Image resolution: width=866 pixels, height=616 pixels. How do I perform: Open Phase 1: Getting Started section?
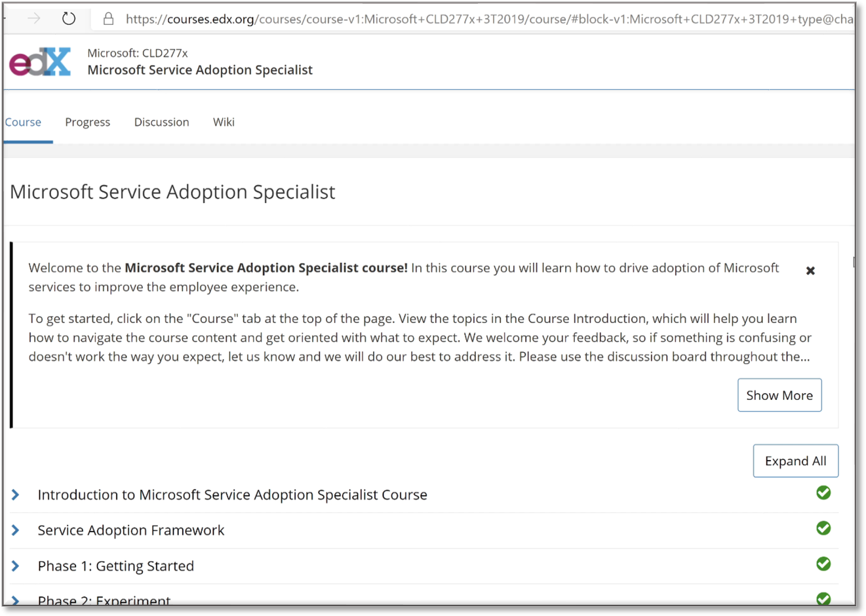click(x=115, y=566)
